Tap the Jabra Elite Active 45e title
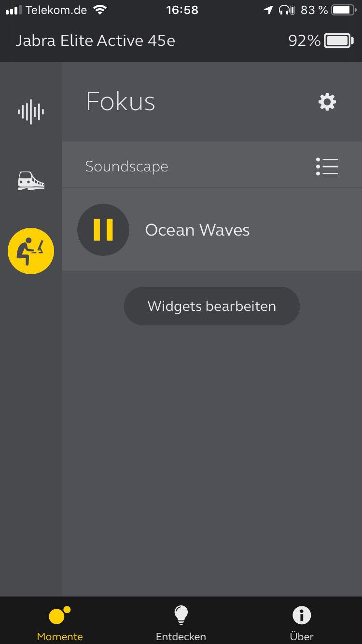The width and height of the screenshot is (362, 644). click(95, 41)
